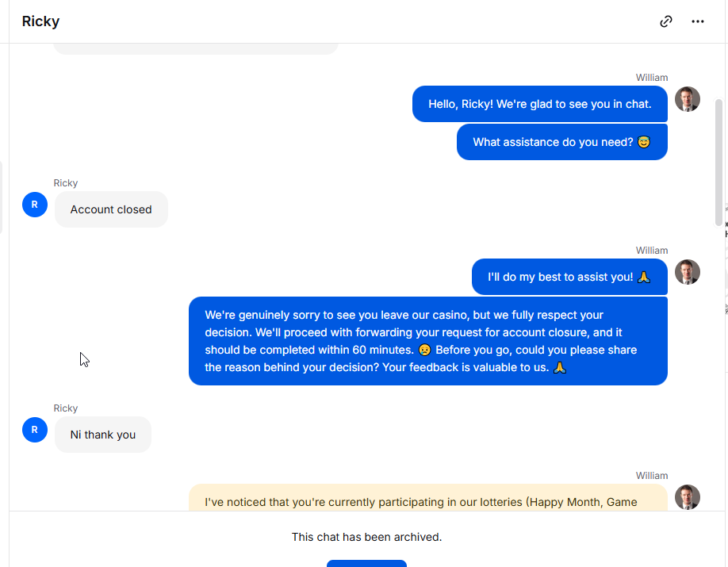
Task: Select the "I'll do my best to assist you!" bubble
Action: click(x=569, y=277)
